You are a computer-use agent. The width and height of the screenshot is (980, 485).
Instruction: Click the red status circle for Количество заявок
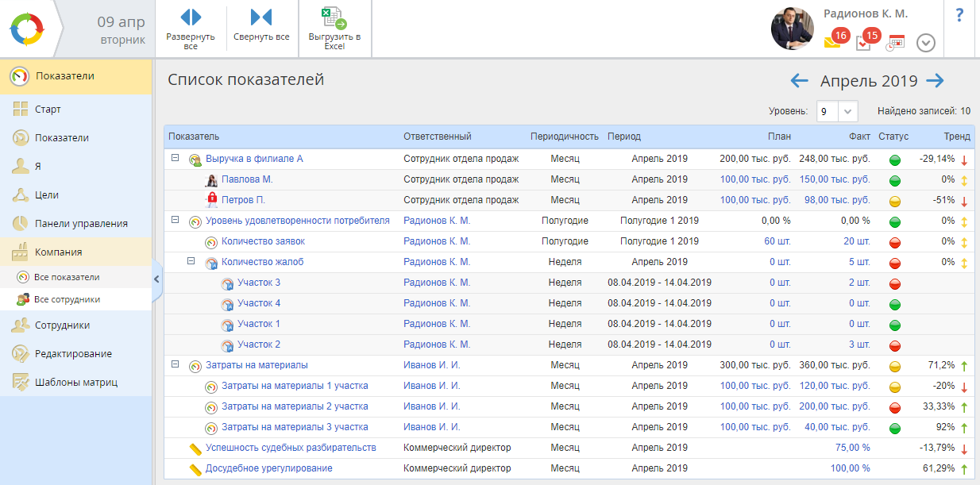(x=895, y=242)
